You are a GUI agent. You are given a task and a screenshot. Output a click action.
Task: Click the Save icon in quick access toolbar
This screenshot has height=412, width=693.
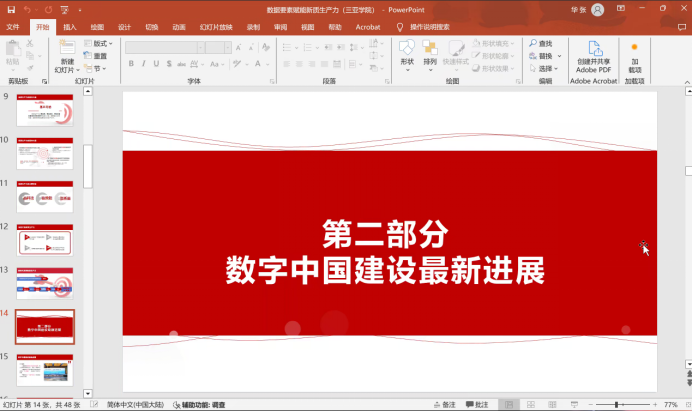tap(10, 9)
